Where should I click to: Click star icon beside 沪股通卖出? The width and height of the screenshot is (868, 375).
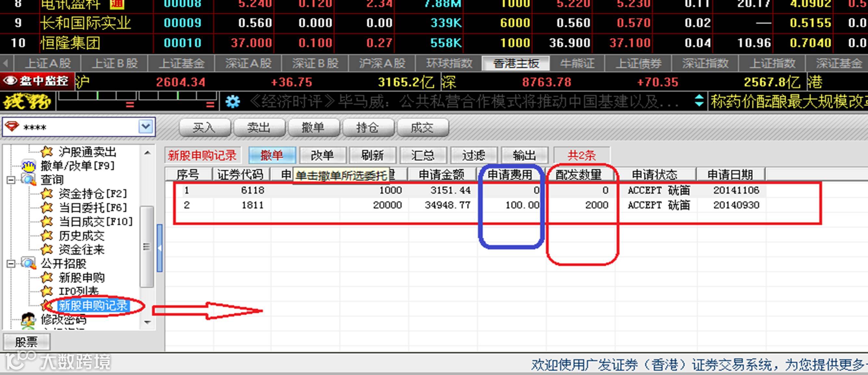coord(47,152)
